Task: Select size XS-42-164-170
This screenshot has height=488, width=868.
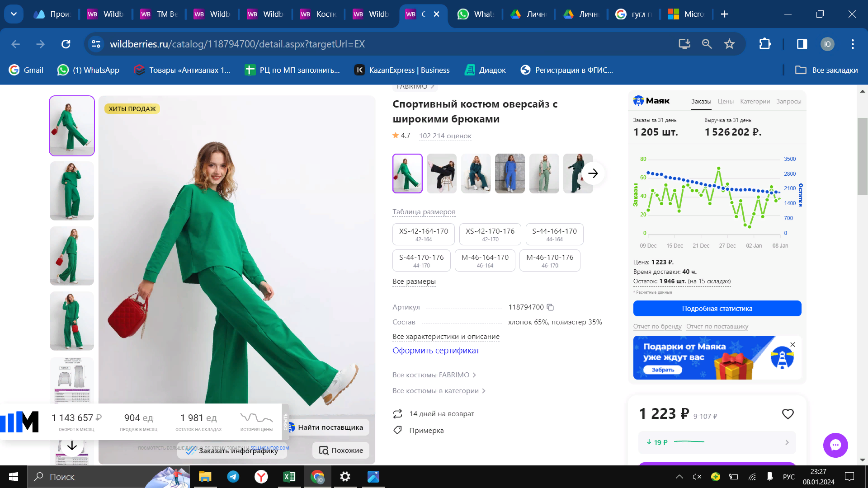Action: (x=423, y=234)
